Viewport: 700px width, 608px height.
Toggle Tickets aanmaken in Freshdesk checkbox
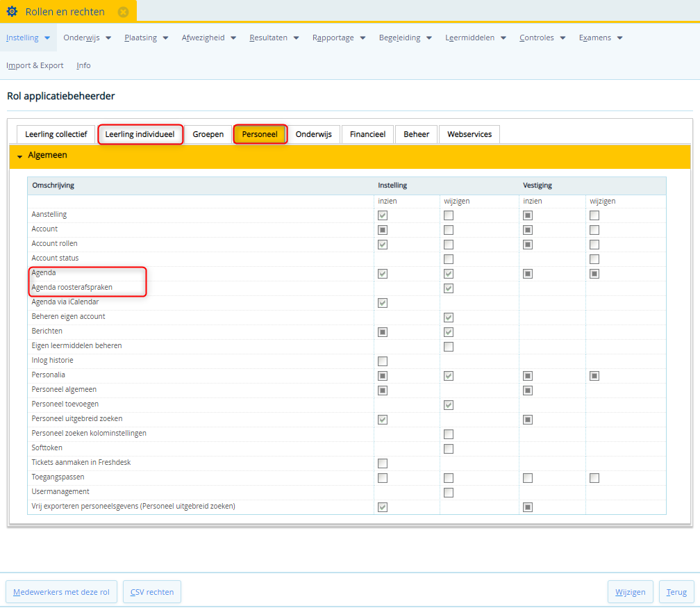(383, 463)
